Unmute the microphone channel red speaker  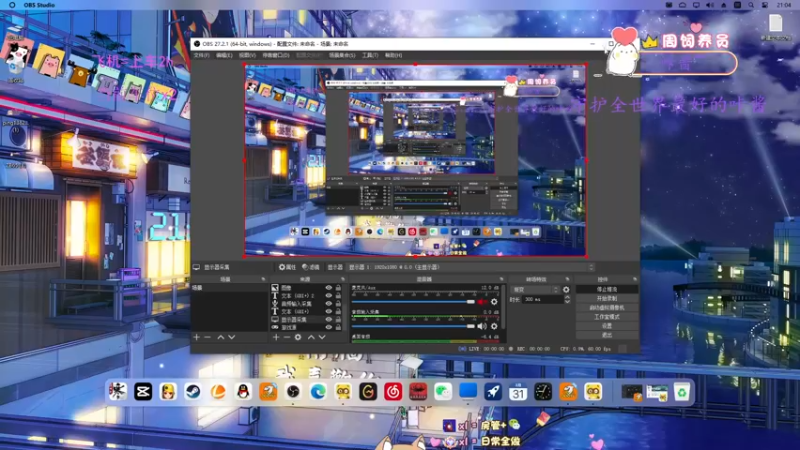(482, 302)
